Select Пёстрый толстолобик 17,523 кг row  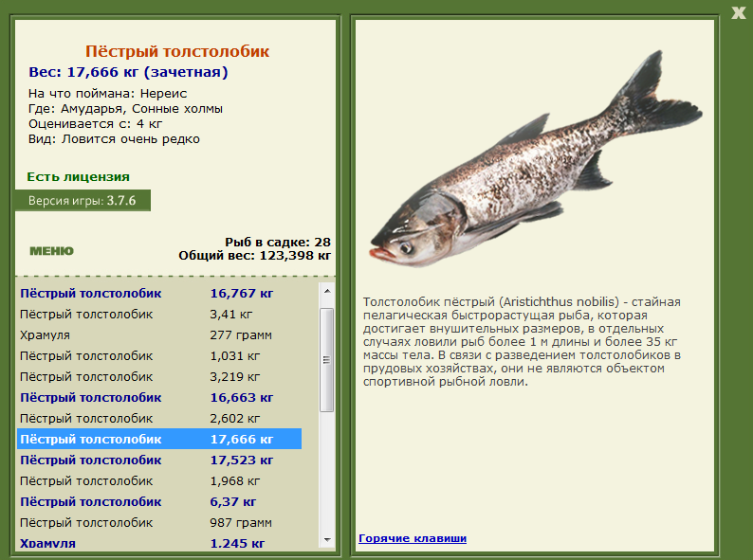pyautogui.click(x=159, y=461)
